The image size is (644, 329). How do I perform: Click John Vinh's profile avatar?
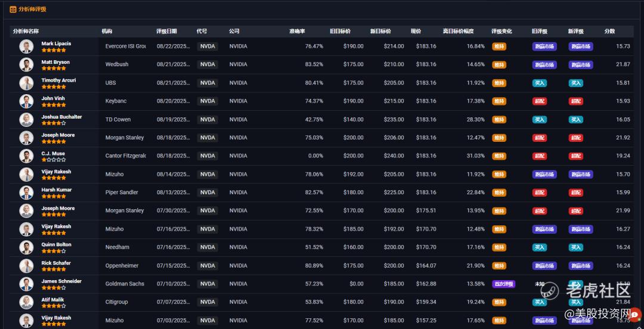click(x=26, y=101)
